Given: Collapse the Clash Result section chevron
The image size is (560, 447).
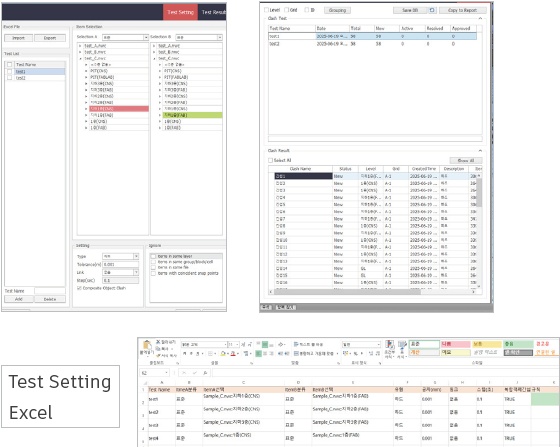Looking at the screenshot, I should pos(480,151).
